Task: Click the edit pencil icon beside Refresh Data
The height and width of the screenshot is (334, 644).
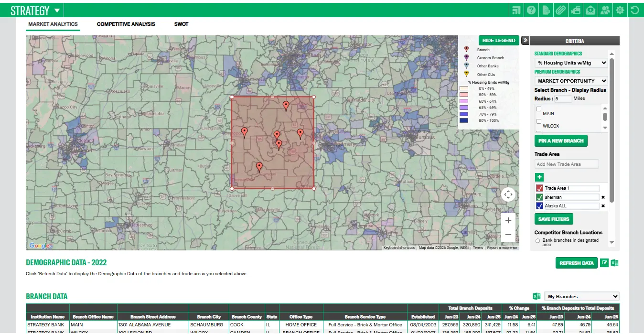Action: tap(604, 263)
